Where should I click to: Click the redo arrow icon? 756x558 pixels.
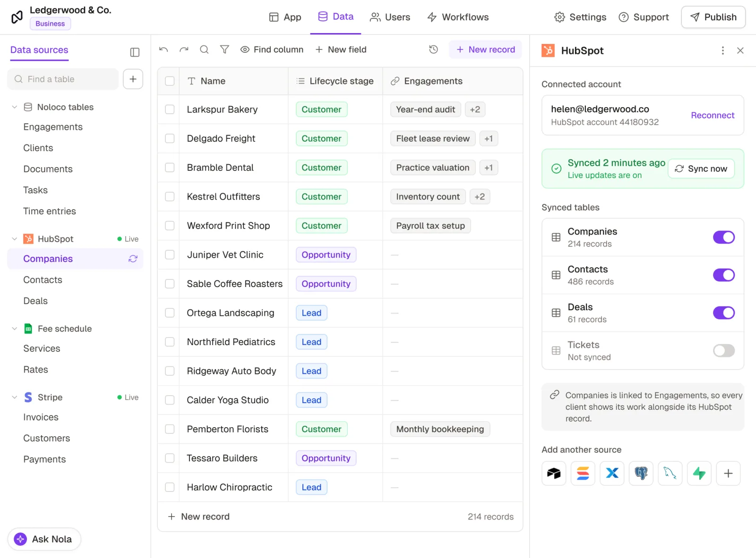click(184, 50)
